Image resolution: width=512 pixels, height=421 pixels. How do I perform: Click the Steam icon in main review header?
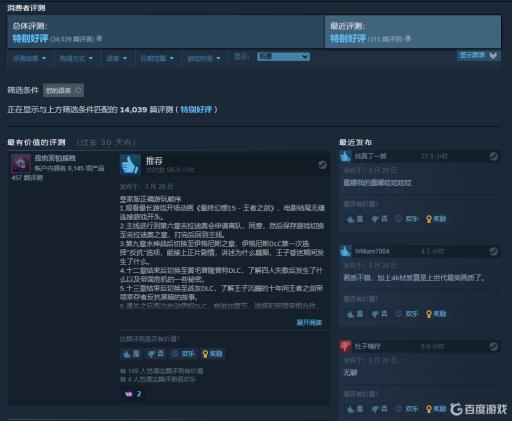tap(322, 165)
